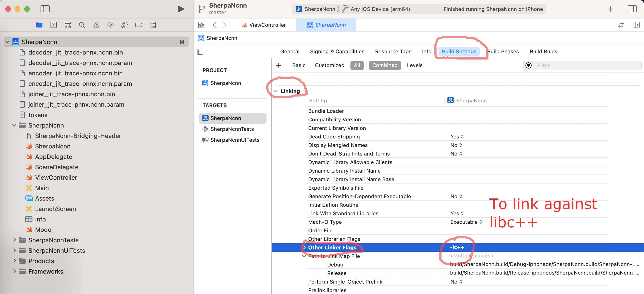Add a build setting with plus button
This screenshot has width=644, height=294.
click(x=279, y=65)
